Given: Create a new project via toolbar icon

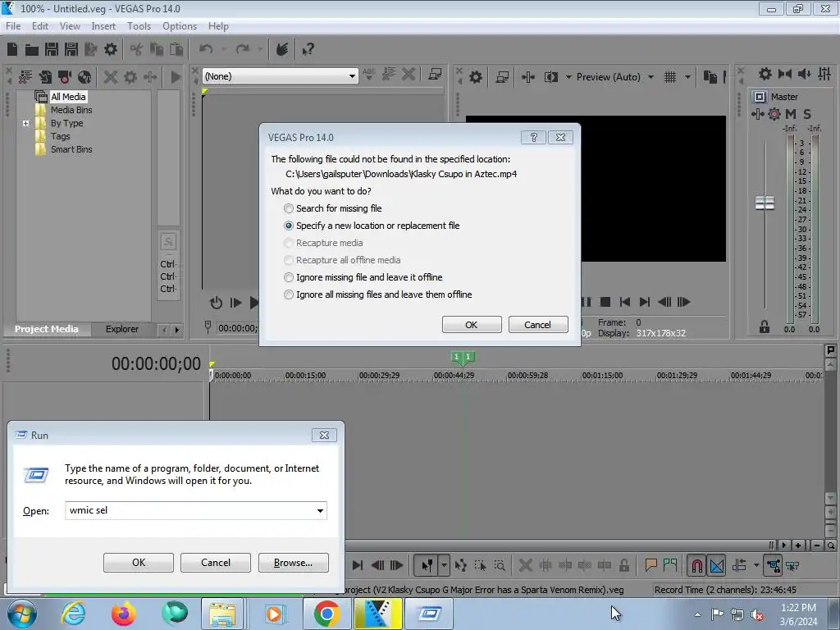Looking at the screenshot, I should (x=12, y=49).
